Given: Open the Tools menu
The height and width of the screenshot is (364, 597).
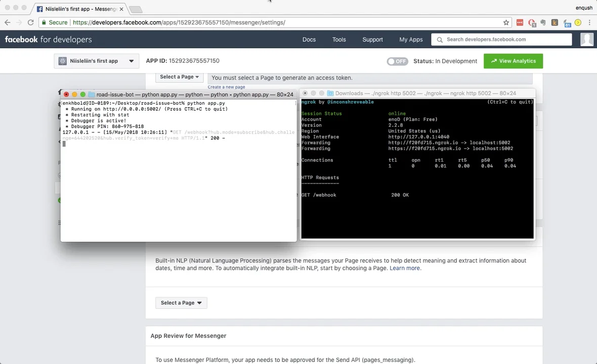Looking at the screenshot, I should pyautogui.click(x=339, y=39).
